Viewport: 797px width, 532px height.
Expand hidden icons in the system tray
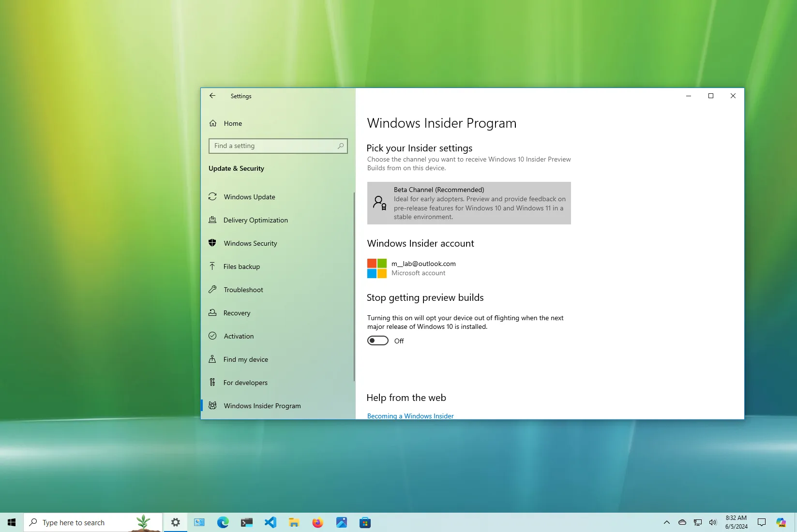click(x=666, y=522)
